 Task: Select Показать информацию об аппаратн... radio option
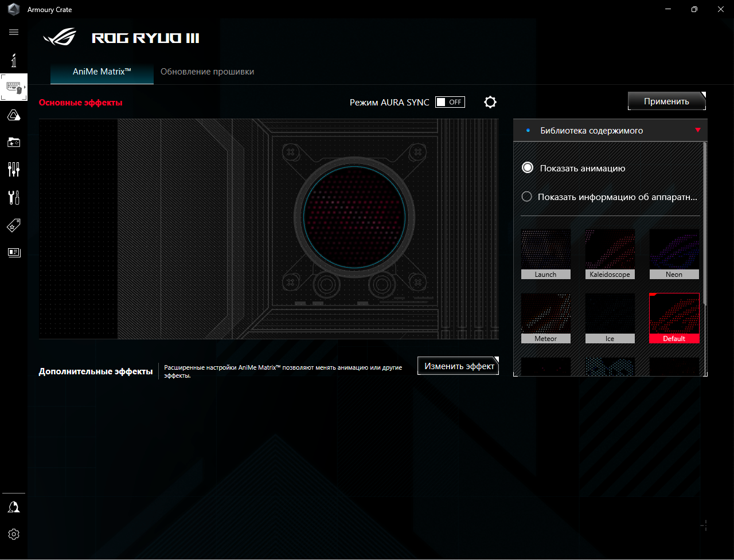tap(527, 197)
